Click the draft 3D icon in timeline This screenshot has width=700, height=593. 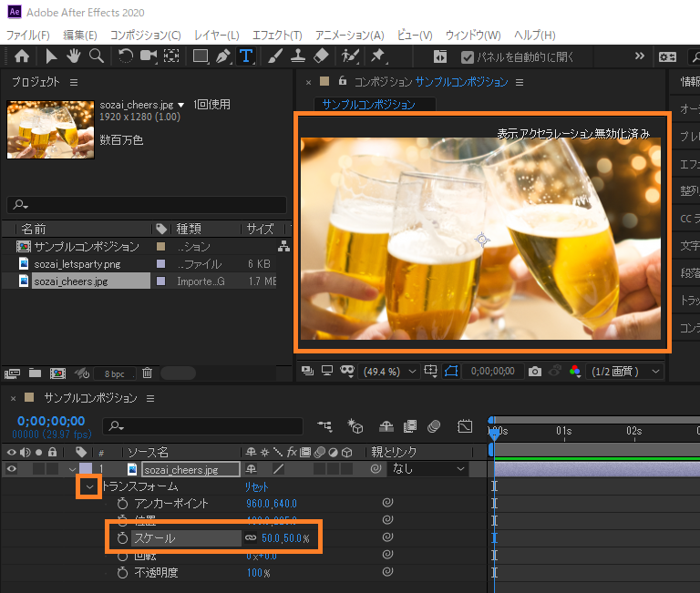(355, 426)
